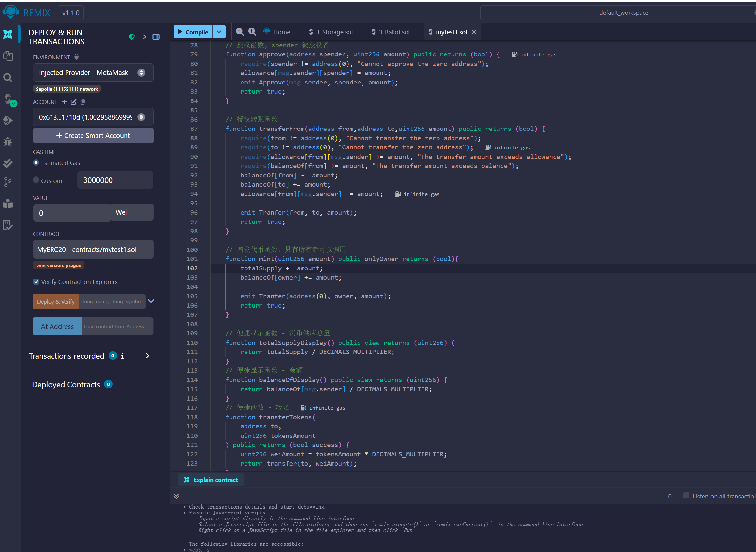Open the Environment provider dropdown
The image size is (756, 552).
pos(93,72)
